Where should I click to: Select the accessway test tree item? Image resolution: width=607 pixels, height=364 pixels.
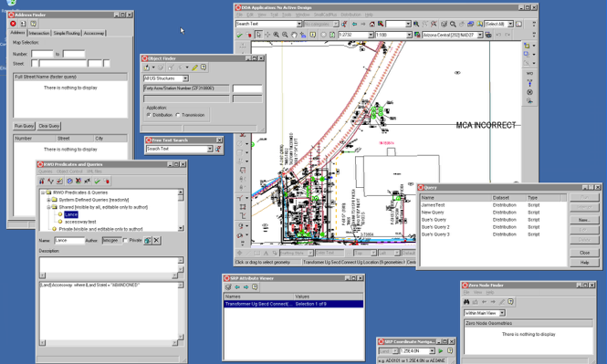pyautogui.click(x=80, y=222)
